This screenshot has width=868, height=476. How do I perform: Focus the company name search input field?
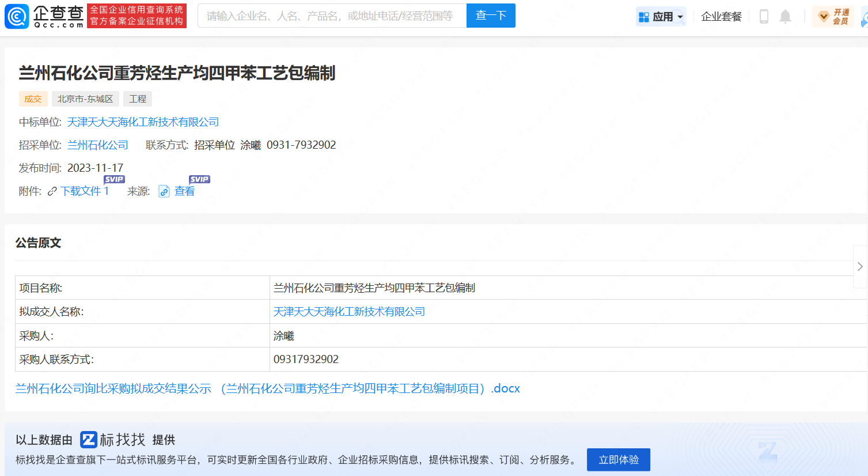332,16
